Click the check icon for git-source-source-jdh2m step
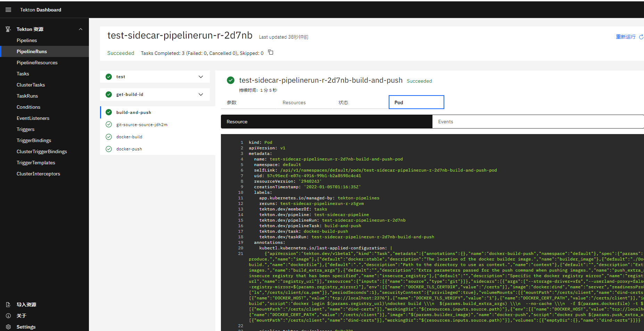Image resolution: width=644 pixels, height=331 pixels. click(x=109, y=124)
